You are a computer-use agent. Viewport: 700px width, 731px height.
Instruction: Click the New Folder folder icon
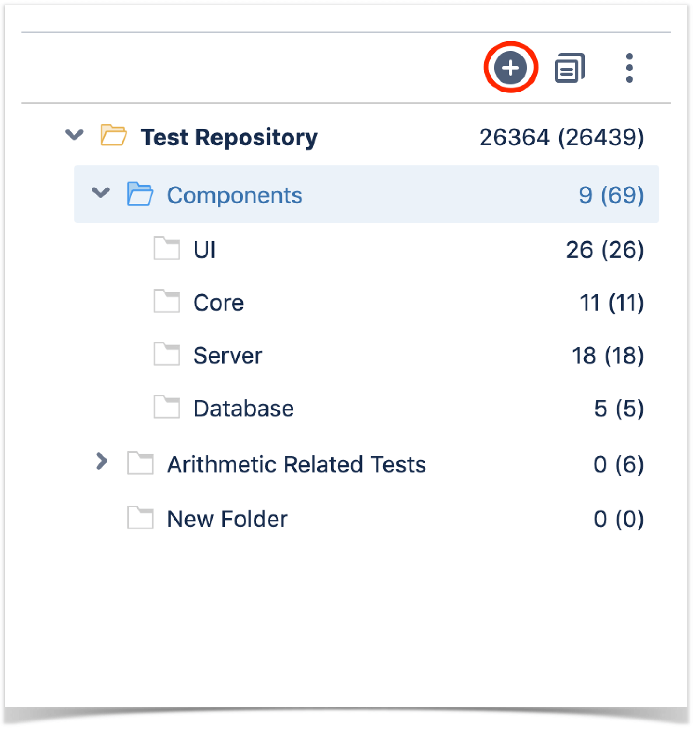point(140,519)
